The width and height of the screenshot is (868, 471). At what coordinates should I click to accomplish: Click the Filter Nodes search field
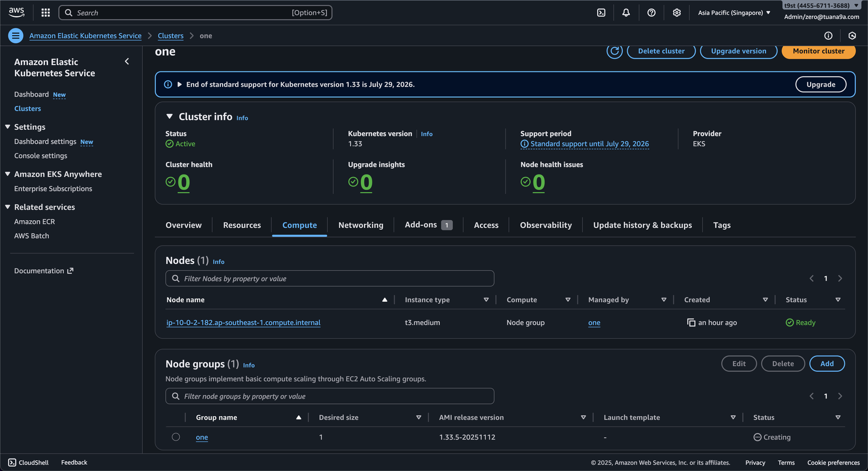[330, 279]
